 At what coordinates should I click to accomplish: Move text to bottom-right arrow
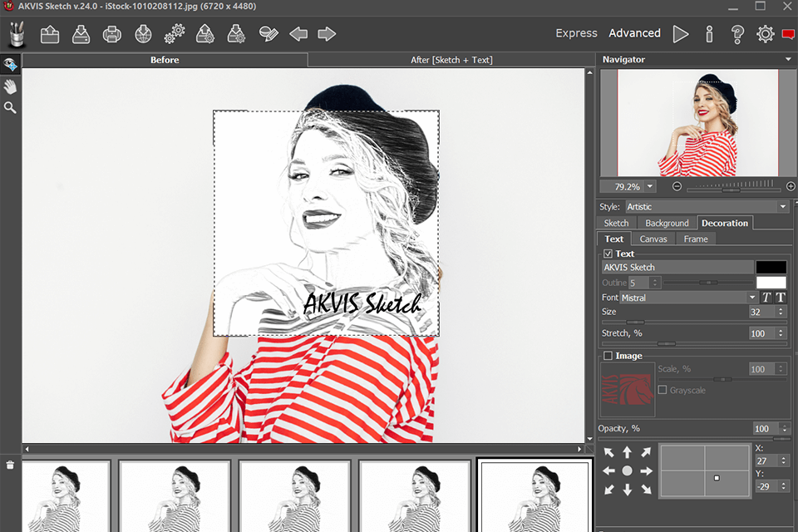pyautogui.click(x=646, y=490)
